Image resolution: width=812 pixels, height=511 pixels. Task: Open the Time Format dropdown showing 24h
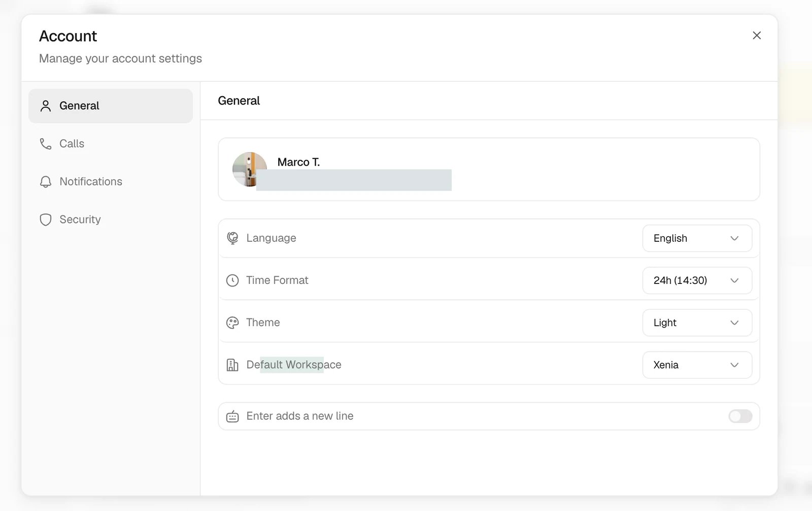pos(697,280)
